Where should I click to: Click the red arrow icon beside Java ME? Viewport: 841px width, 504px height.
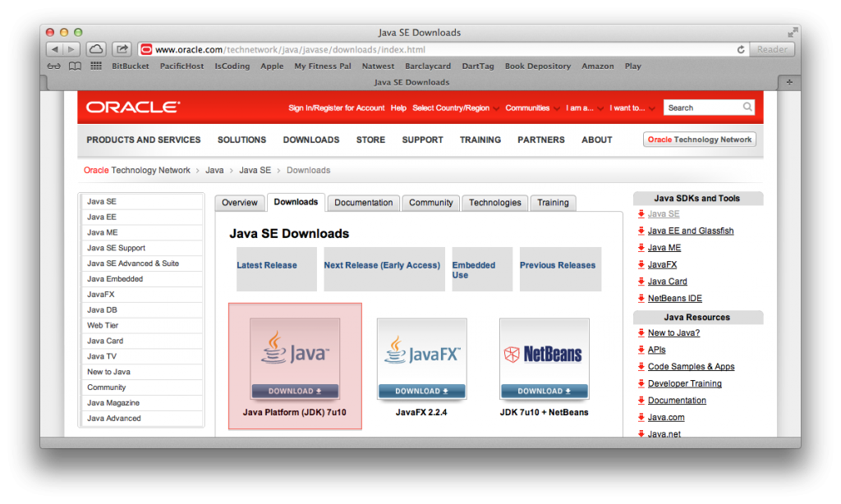[x=641, y=247]
